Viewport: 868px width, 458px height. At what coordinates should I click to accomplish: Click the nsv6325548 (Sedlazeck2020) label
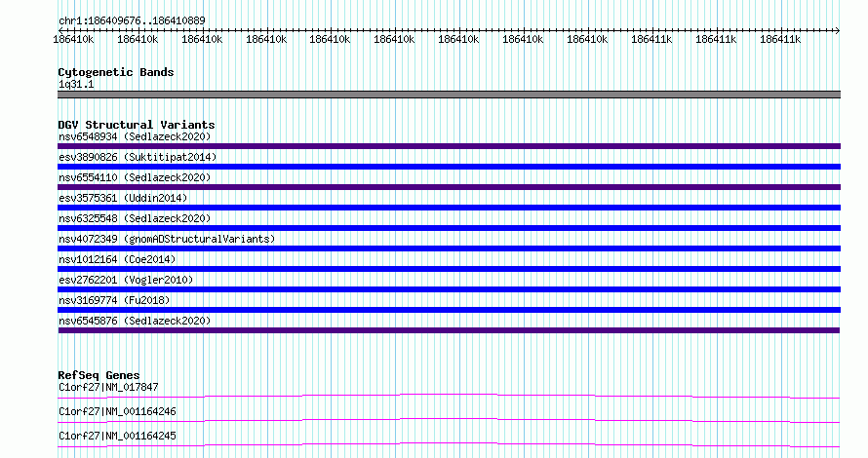(135, 218)
